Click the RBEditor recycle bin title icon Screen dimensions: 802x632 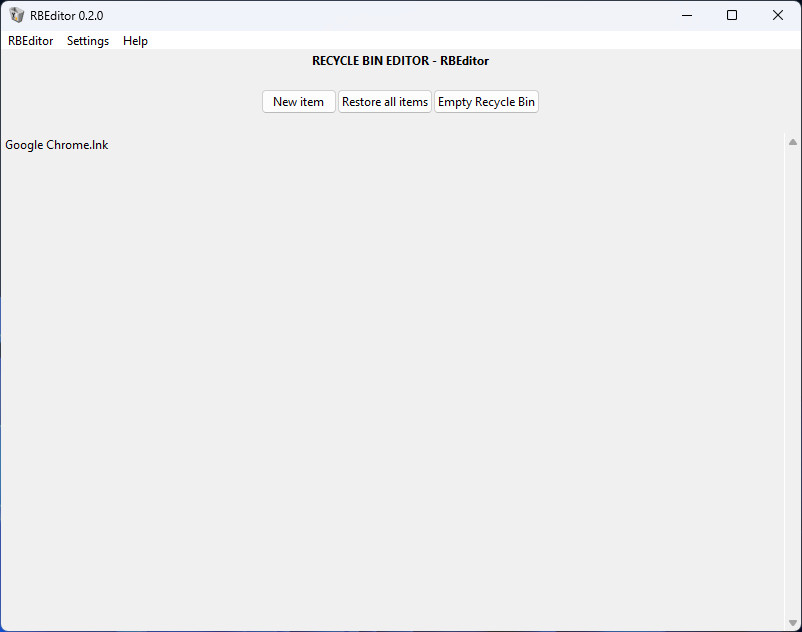17,15
